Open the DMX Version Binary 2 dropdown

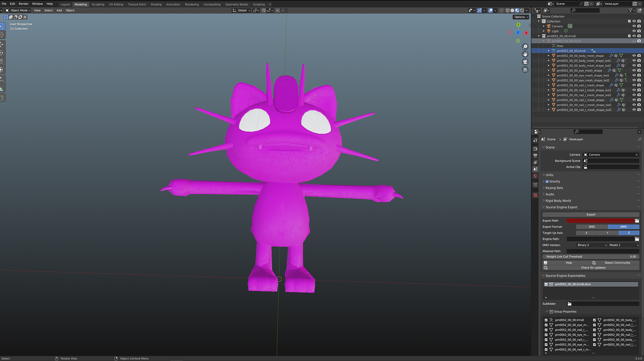click(592, 245)
